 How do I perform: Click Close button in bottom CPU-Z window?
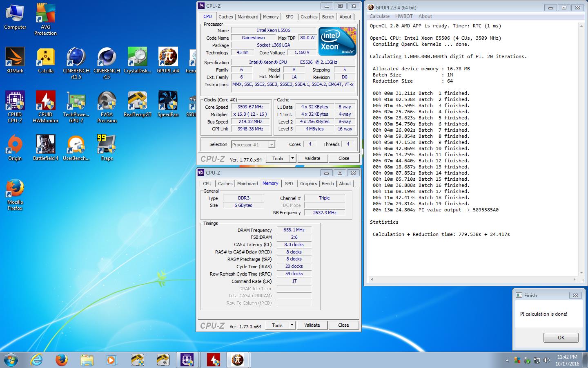(343, 325)
